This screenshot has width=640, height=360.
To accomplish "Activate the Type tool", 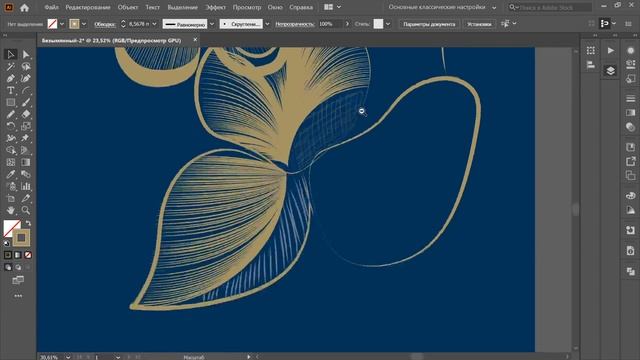I will 11,90.
